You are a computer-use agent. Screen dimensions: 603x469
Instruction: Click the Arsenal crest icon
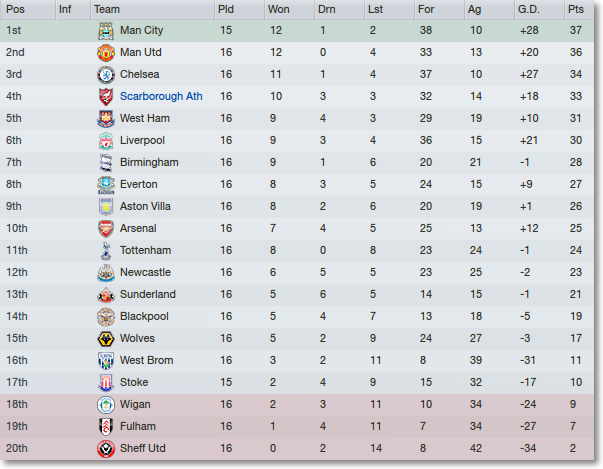tap(105, 228)
